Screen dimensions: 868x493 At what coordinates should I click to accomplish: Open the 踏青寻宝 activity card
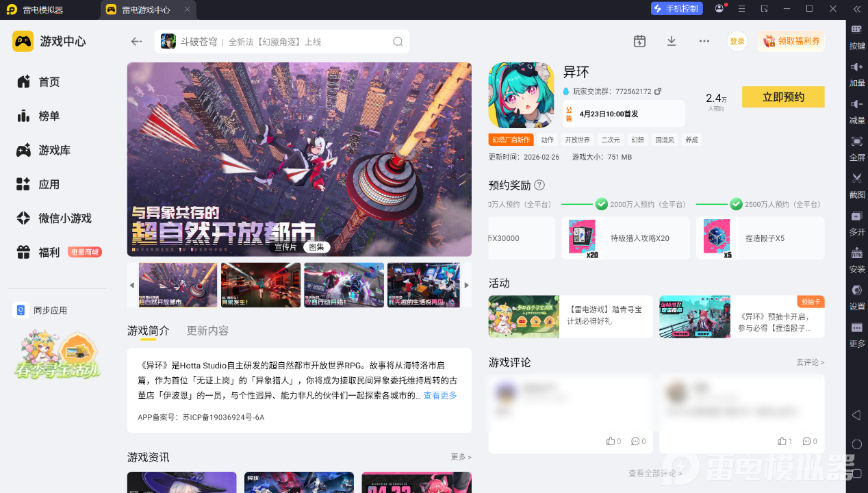coord(570,317)
